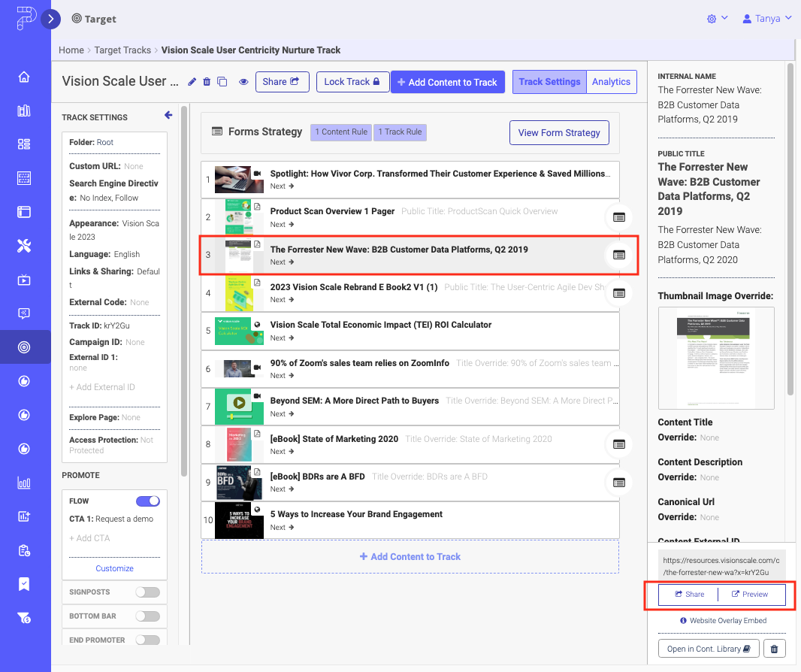Image resolution: width=801 pixels, height=672 pixels.
Task: Open form icon on Forrester New Wave row
Action: [618, 255]
